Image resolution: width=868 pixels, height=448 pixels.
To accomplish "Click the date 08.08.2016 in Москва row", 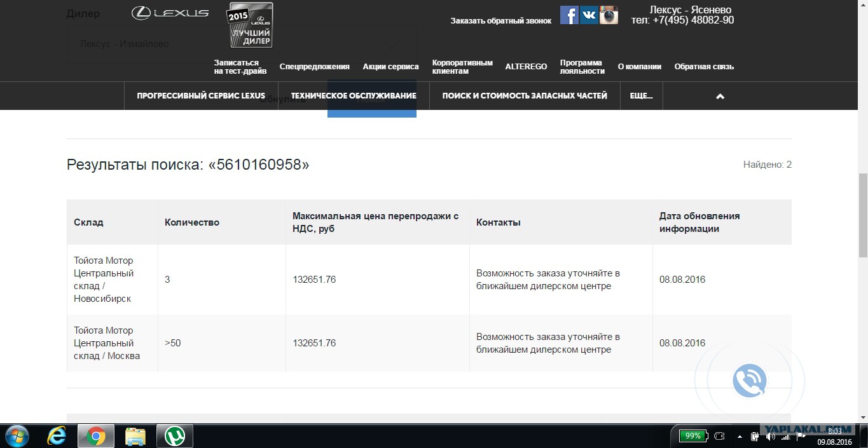I will point(682,343).
